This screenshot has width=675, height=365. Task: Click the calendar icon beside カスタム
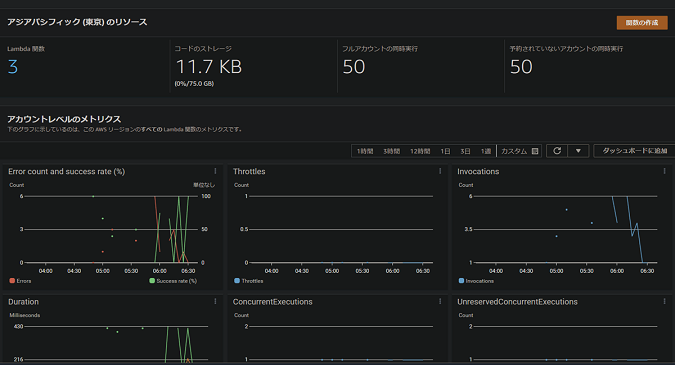point(535,151)
